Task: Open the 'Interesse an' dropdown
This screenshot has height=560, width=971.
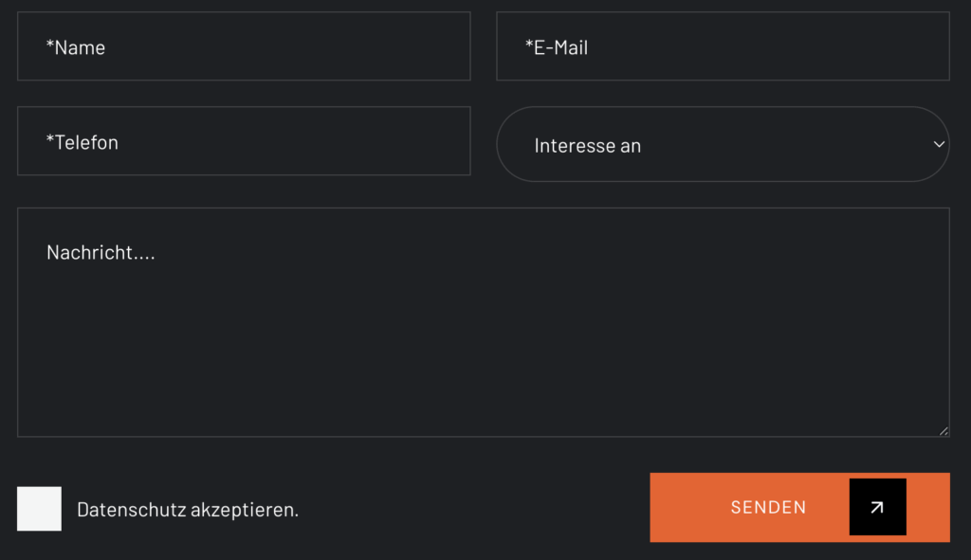Action: tap(723, 144)
